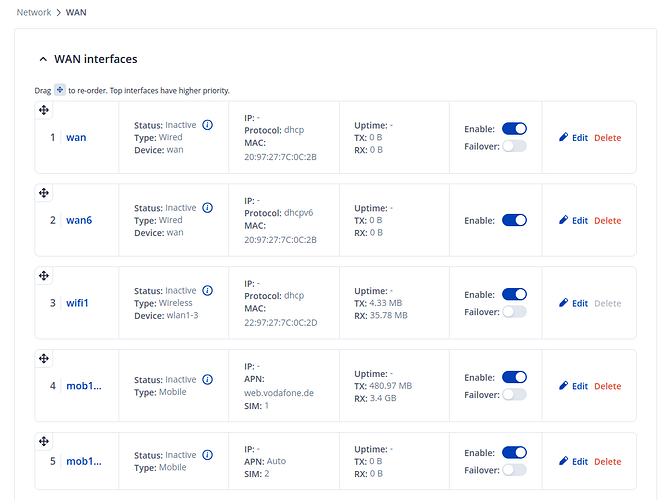Click the pencil Edit icon for wan
Image resolution: width=659 pixels, height=500 pixels.
coord(563,137)
